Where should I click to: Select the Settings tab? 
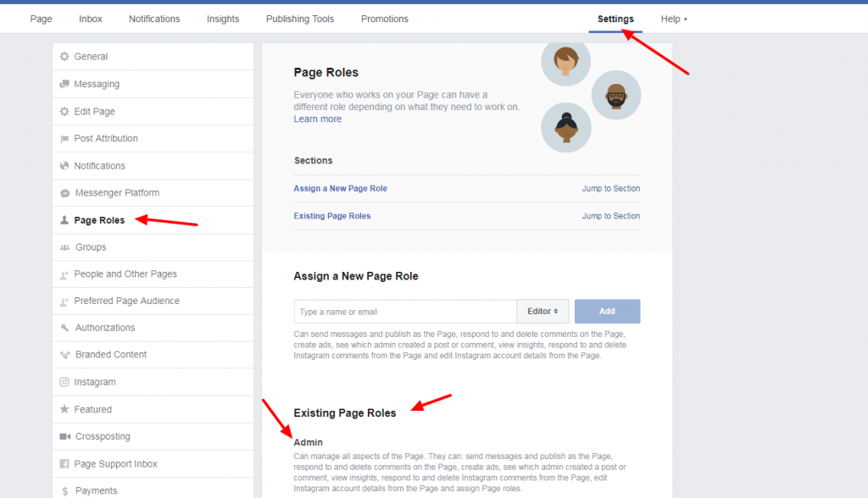click(x=615, y=19)
